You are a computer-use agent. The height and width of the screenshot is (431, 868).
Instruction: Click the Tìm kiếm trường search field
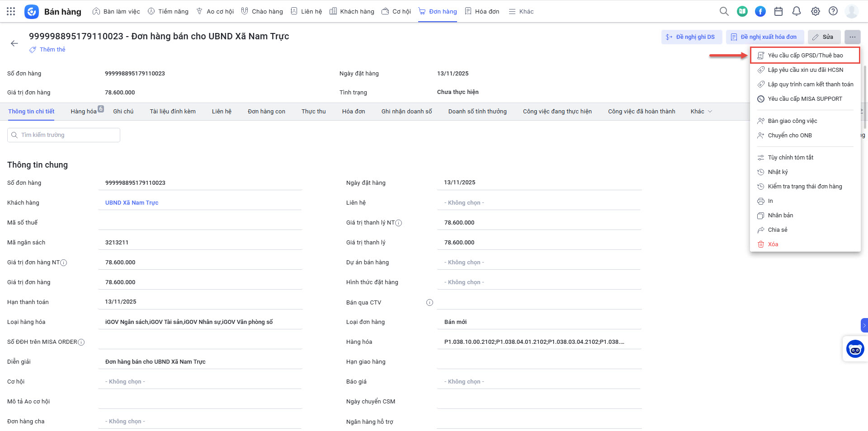pyautogui.click(x=64, y=135)
